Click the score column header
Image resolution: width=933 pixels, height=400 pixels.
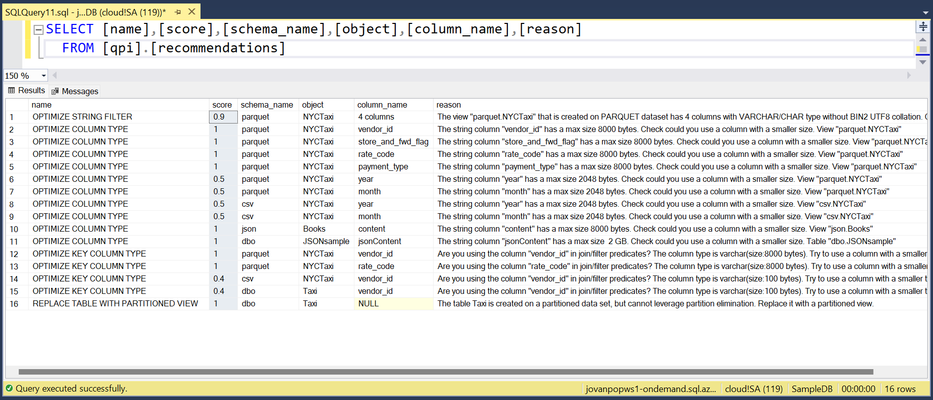pos(223,105)
